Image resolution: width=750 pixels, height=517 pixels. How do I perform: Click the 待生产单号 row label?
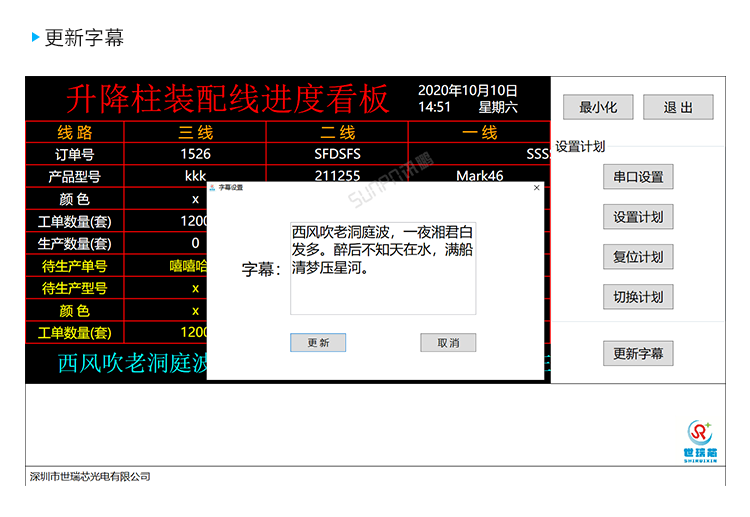[75, 265]
